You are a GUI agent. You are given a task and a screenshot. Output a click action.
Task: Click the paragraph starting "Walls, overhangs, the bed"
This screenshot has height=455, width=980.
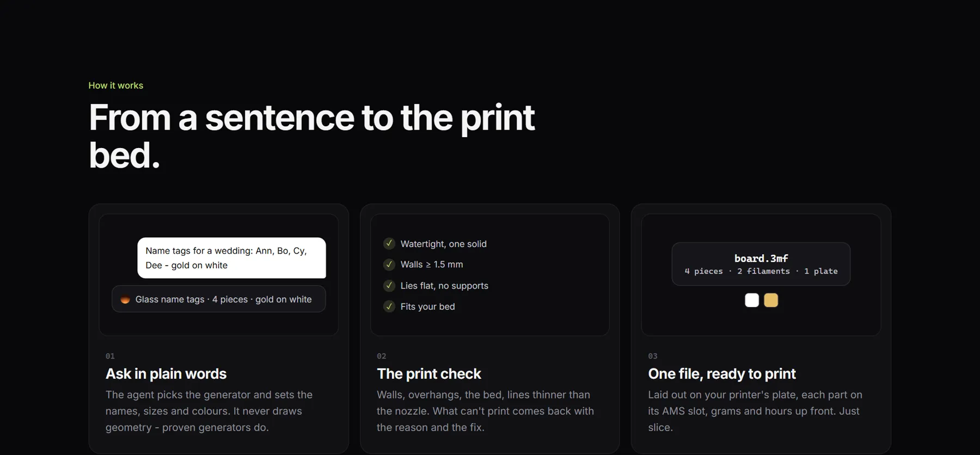(486, 411)
